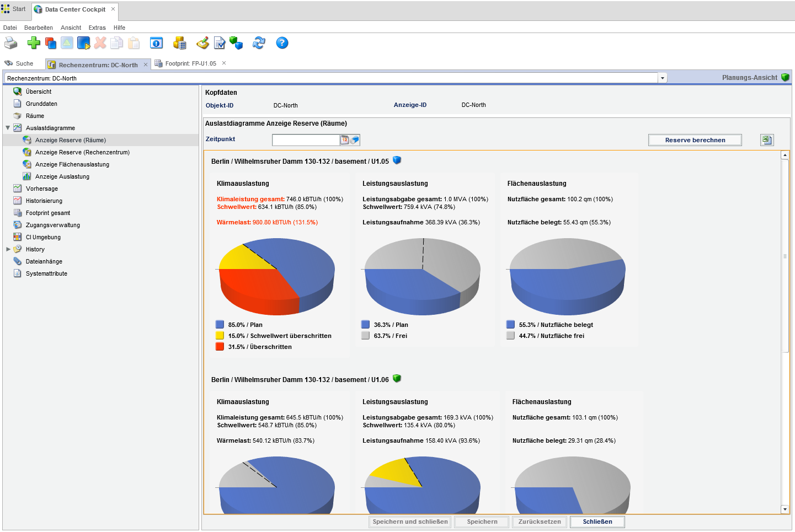
Task: Click the green plus add icon
Action: (34, 43)
